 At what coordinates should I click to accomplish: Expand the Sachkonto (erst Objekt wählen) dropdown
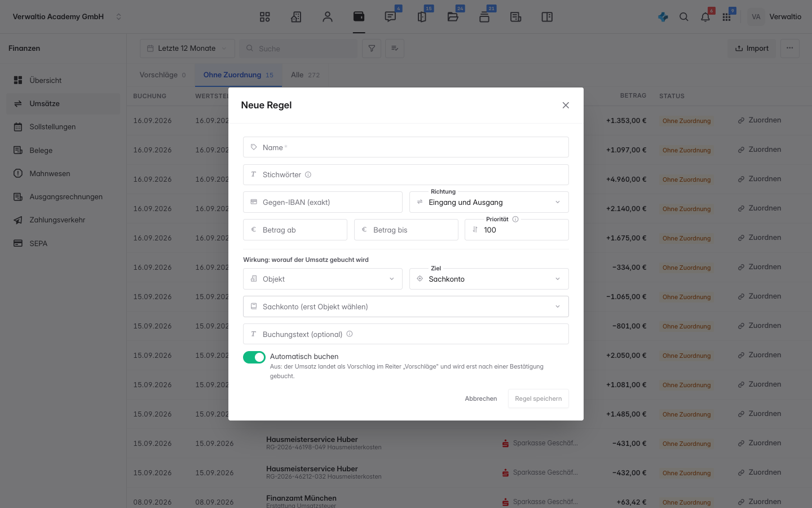pos(406,306)
